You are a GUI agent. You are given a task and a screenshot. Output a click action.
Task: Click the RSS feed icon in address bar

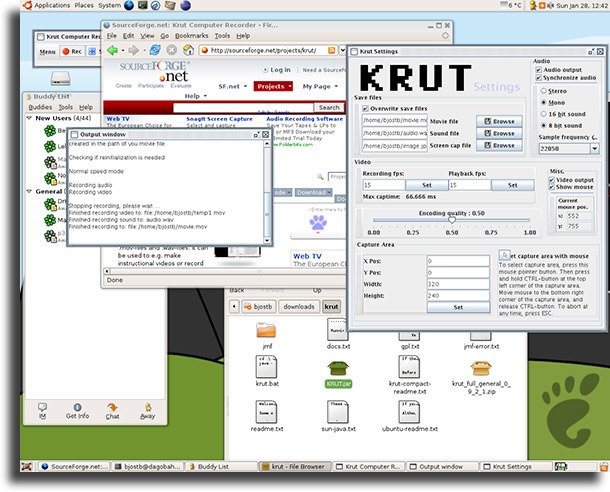point(331,50)
